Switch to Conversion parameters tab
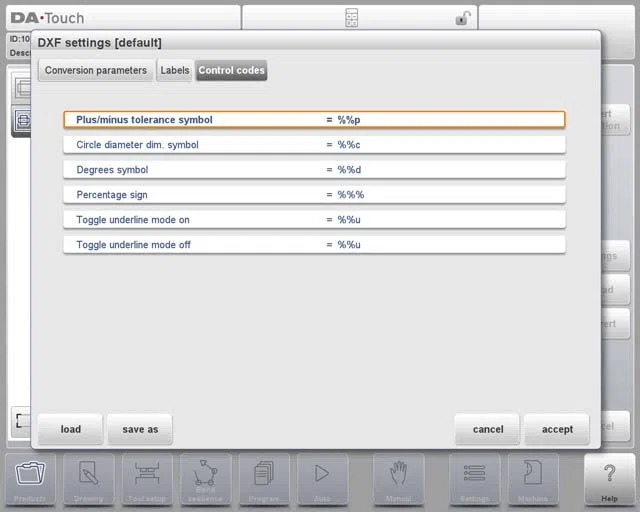The image size is (640, 512). [x=96, y=71]
